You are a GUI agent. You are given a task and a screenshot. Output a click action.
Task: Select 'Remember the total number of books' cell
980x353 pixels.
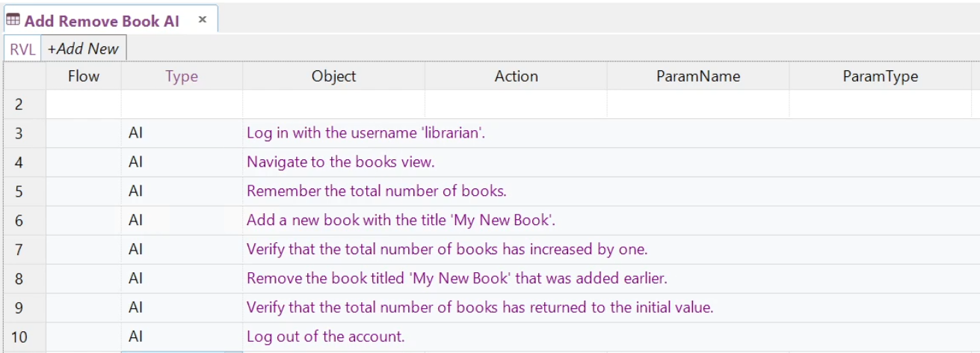(x=377, y=191)
